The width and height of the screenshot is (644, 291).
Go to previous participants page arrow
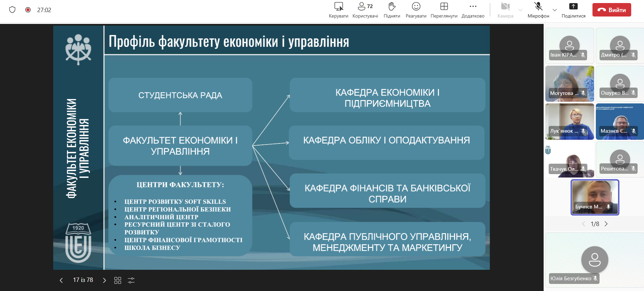point(584,224)
